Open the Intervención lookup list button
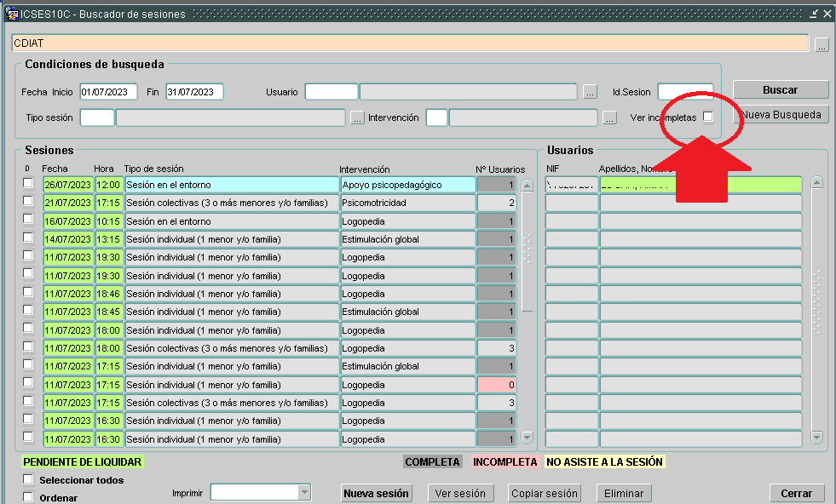Viewport: 836px width, 504px height. 608,118
